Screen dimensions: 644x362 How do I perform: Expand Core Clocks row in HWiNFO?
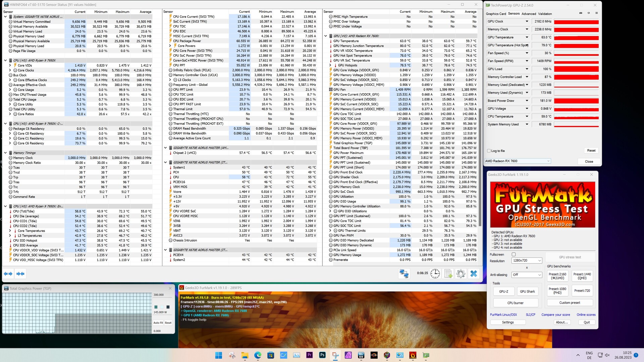pyautogui.click(x=10, y=70)
